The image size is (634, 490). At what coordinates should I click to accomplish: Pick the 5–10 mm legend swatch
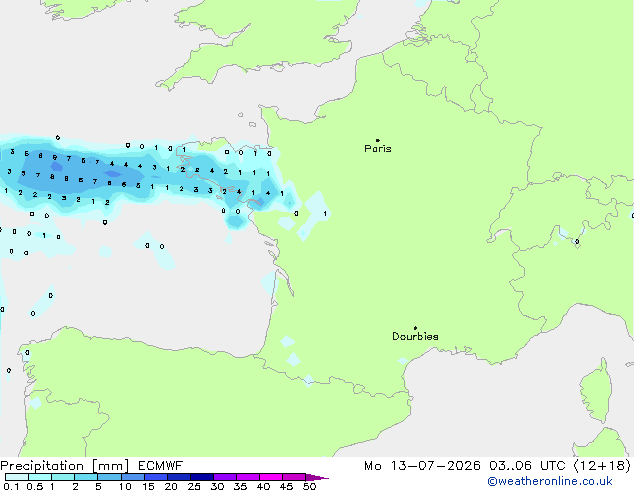coord(109,477)
